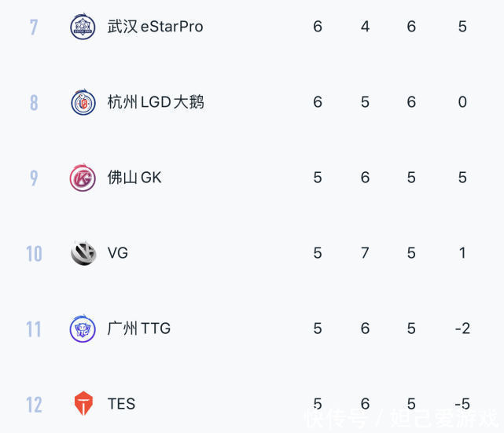This screenshot has width=504, height=433.
Task: Select rank number 9 beside 佛山 GK
Action: (34, 178)
